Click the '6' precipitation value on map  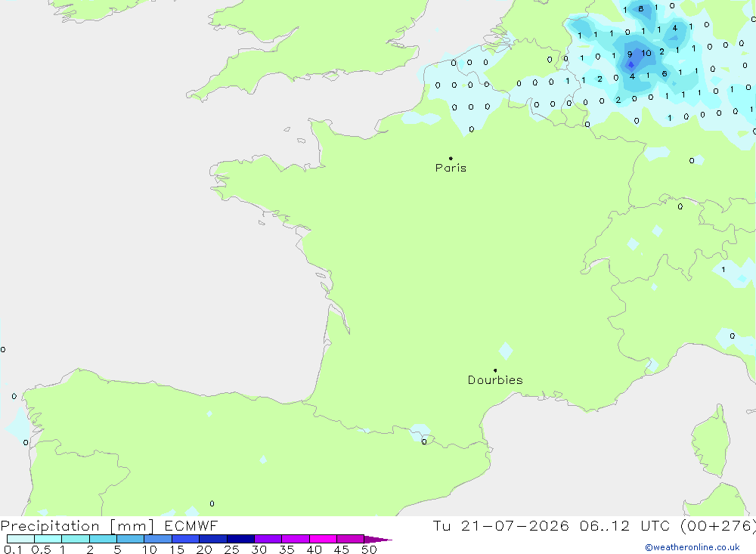[665, 74]
